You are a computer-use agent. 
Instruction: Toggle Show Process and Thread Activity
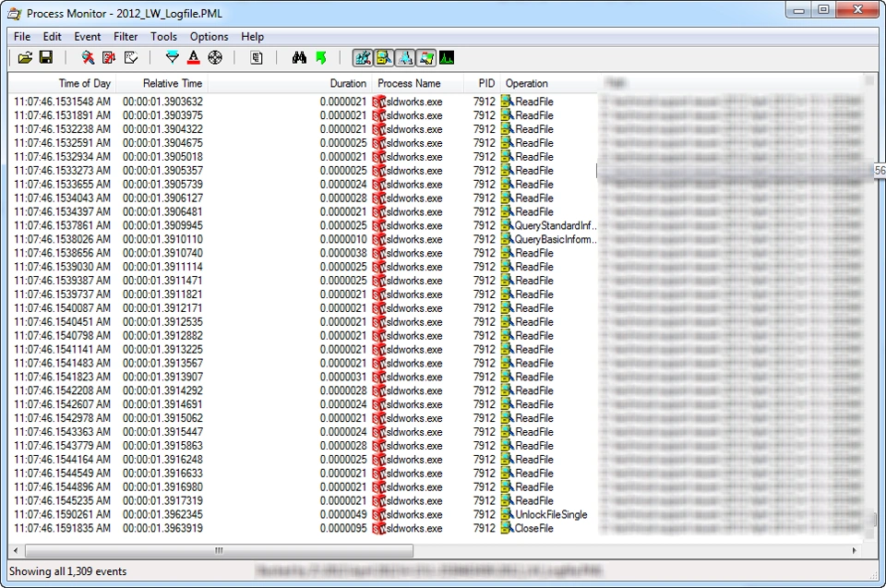(x=426, y=57)
